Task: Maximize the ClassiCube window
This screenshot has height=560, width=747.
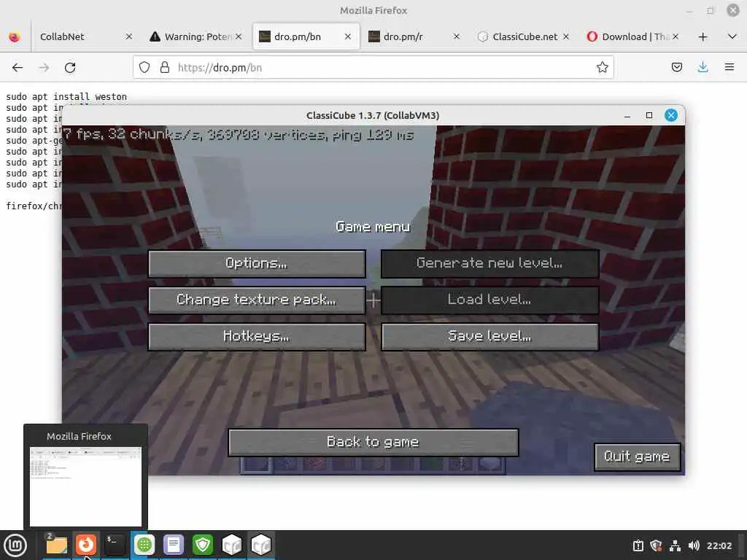Action: tap(649, 116)
